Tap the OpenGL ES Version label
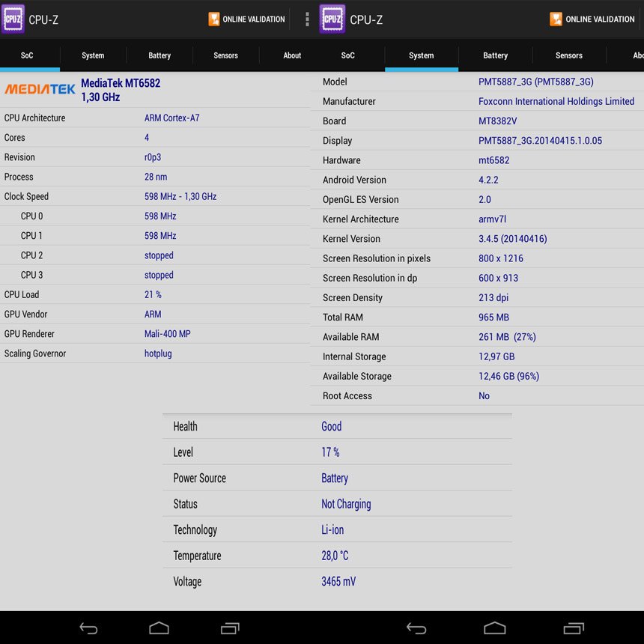 pos(361,200)
